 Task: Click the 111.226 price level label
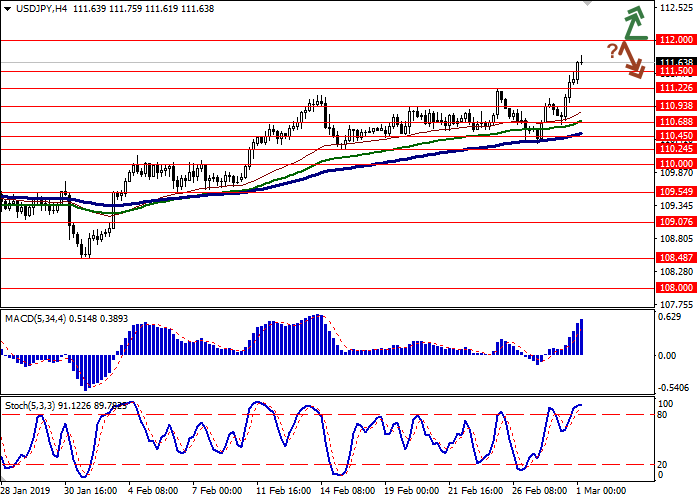coord(677,87)
